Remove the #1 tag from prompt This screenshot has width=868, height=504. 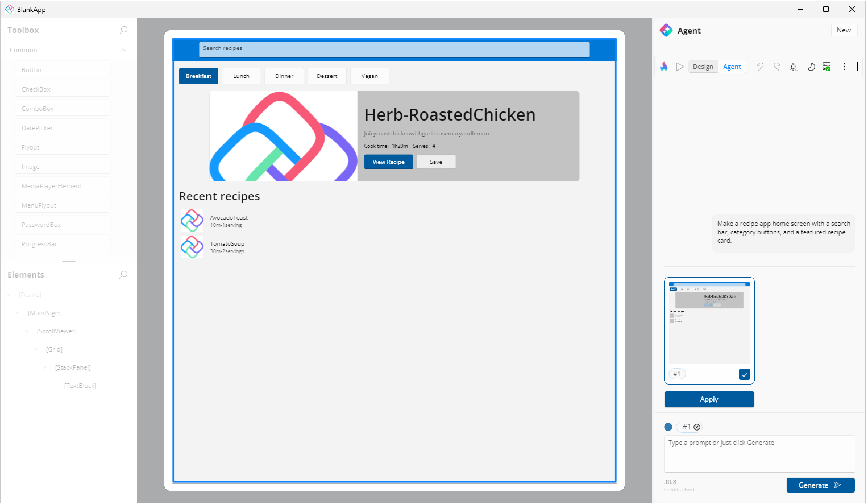point(697,427)
